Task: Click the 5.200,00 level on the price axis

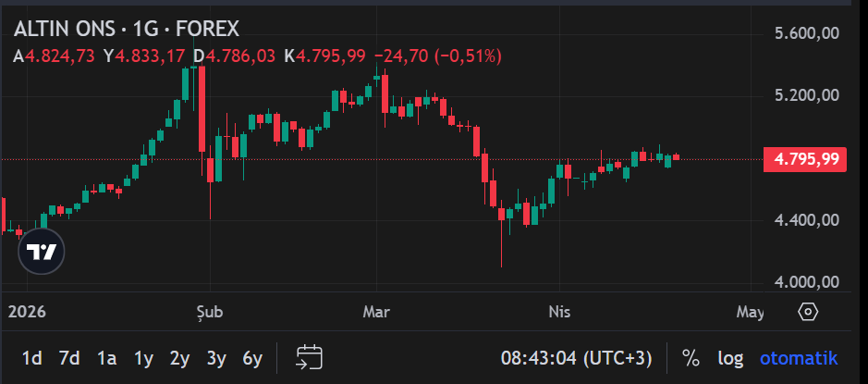Action: [806, 95]
